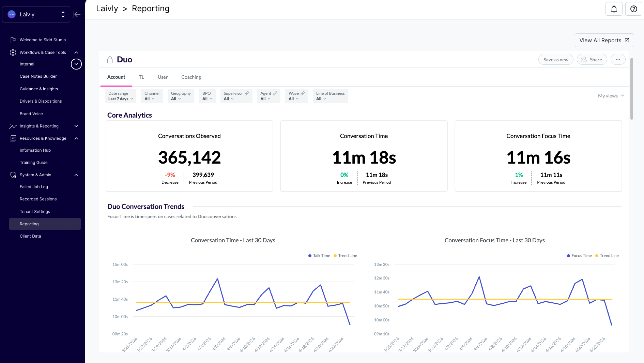
Task: Switch to the TL tab
Action: coord(141,77)
